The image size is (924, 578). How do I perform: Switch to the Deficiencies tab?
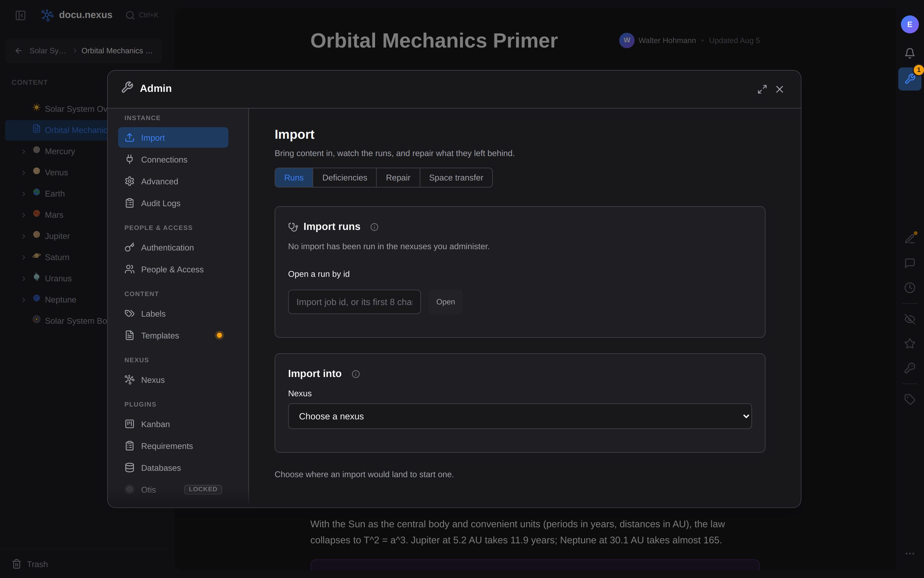tap(344, 178)
